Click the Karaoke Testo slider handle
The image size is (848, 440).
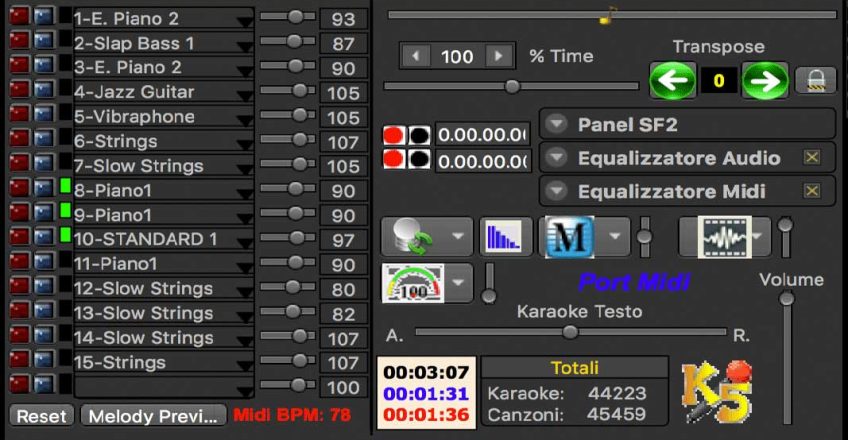570,332
